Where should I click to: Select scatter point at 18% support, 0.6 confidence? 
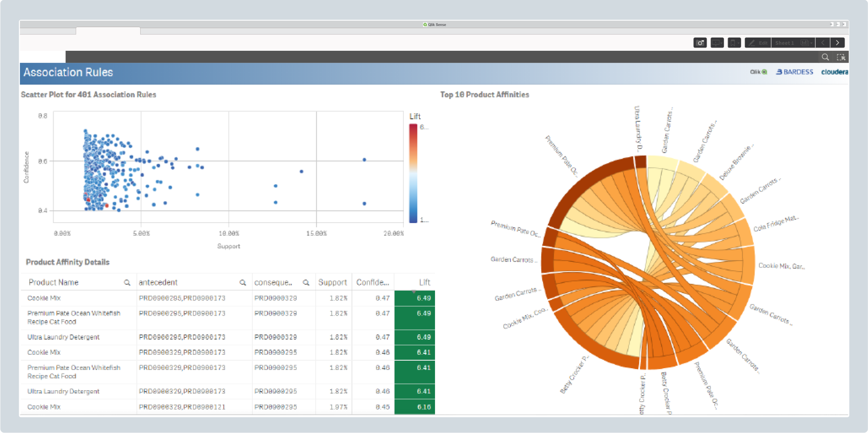[x=364, y=160]
